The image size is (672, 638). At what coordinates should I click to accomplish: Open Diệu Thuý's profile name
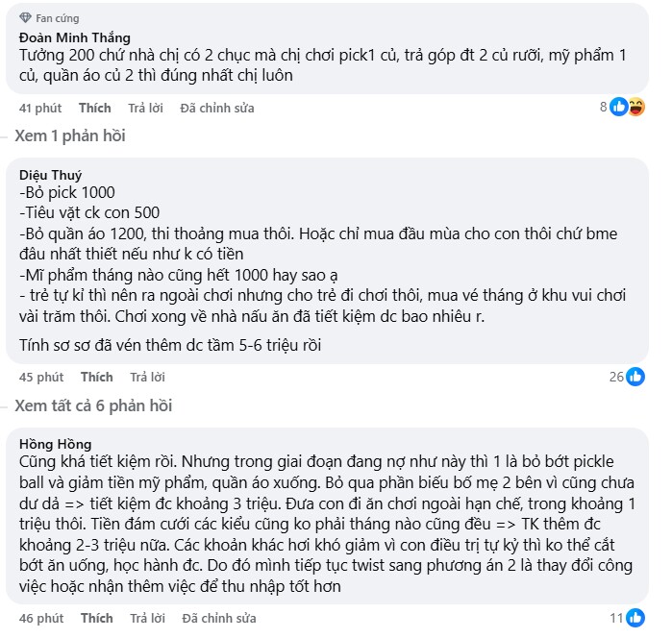point(50,175)
